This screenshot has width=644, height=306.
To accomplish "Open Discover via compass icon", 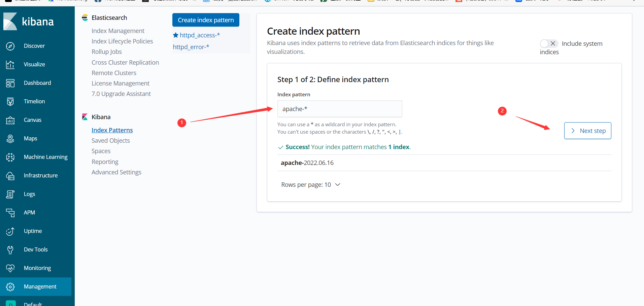I will coord(10,46).
